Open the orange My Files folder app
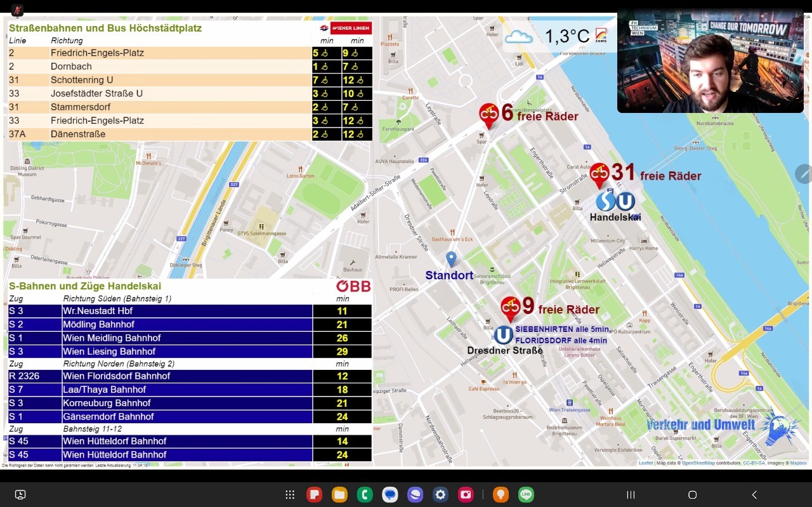Screen dimensions: 812x507 (x=339, y=495)
